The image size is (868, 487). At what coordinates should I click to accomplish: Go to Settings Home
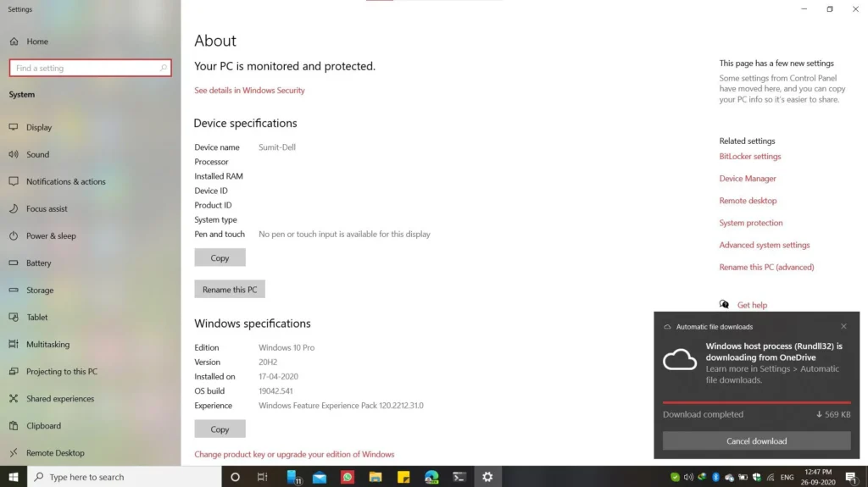(37, 42)
